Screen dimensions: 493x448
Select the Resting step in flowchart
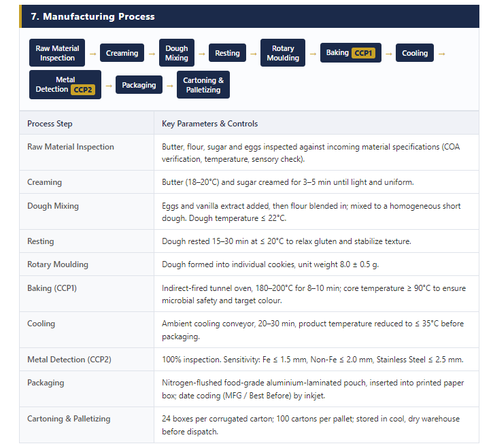227,53
